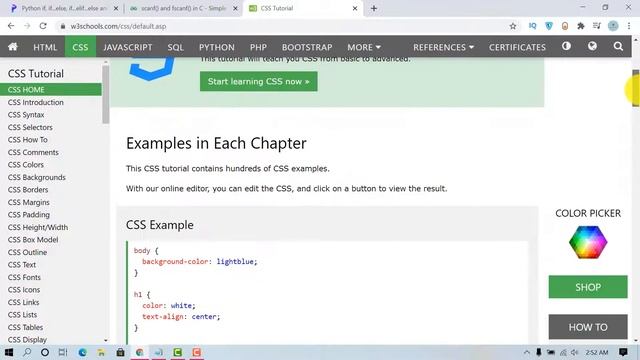Open CERTIFICATES in the navbar
The height and width of the screenshot is (360, 640).
517,47
